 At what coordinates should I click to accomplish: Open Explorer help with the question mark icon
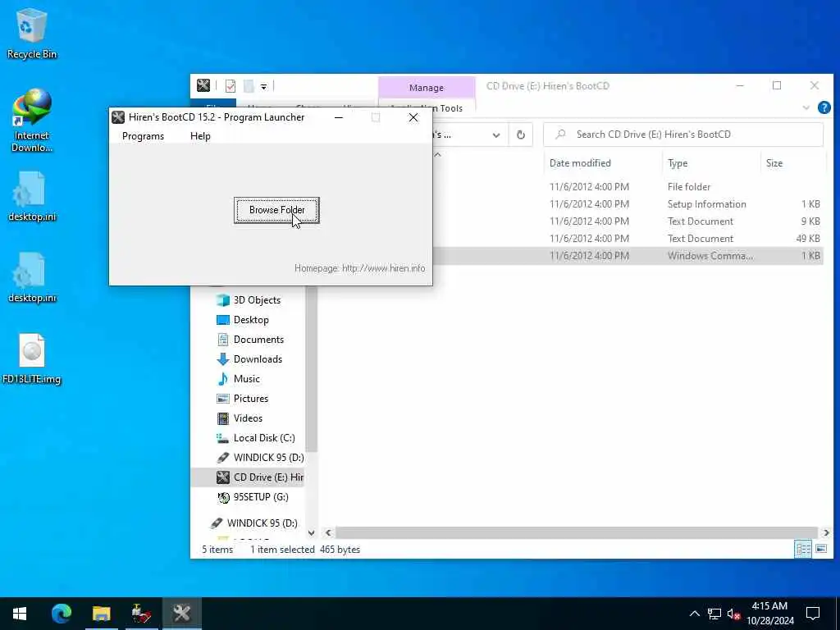tap(824, 107)
